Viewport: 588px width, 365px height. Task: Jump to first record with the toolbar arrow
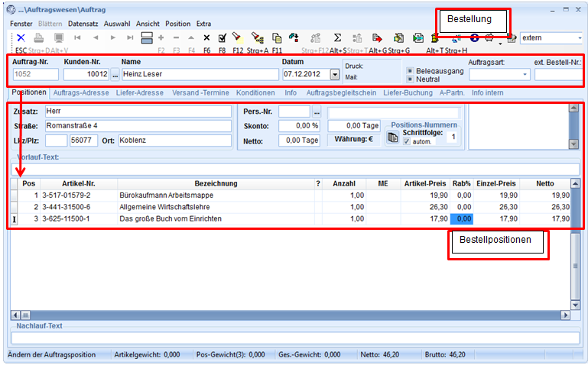(77, 38)
